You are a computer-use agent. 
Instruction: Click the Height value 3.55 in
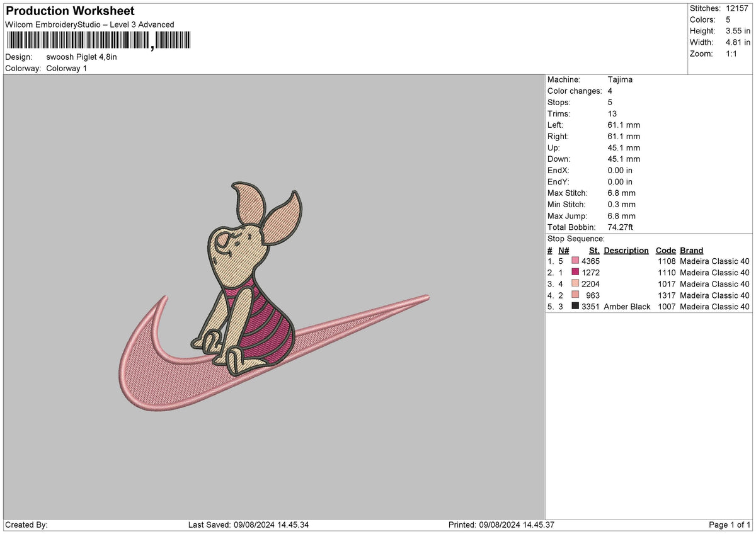click(738, 31)
